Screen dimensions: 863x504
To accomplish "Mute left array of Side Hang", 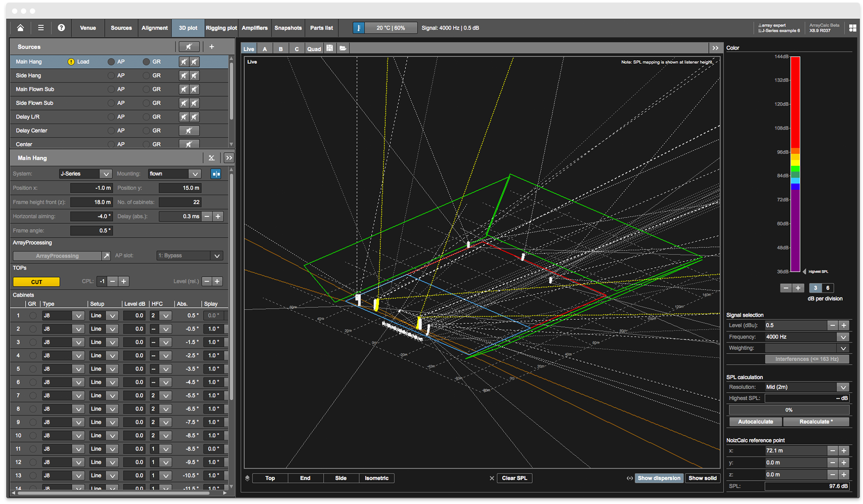I will click(x=184, y=75).
